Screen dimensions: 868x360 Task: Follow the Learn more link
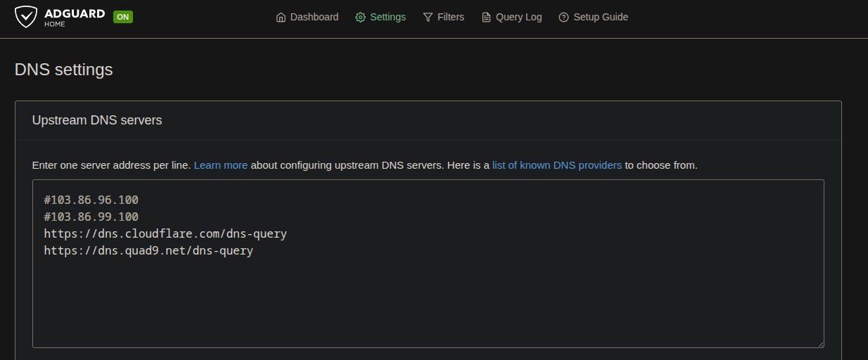click(221, 165)
